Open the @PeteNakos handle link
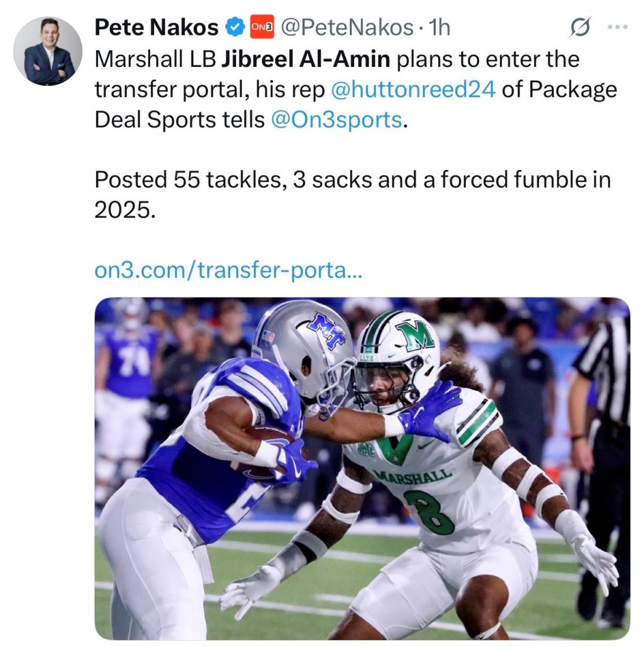 click(347, 27)
